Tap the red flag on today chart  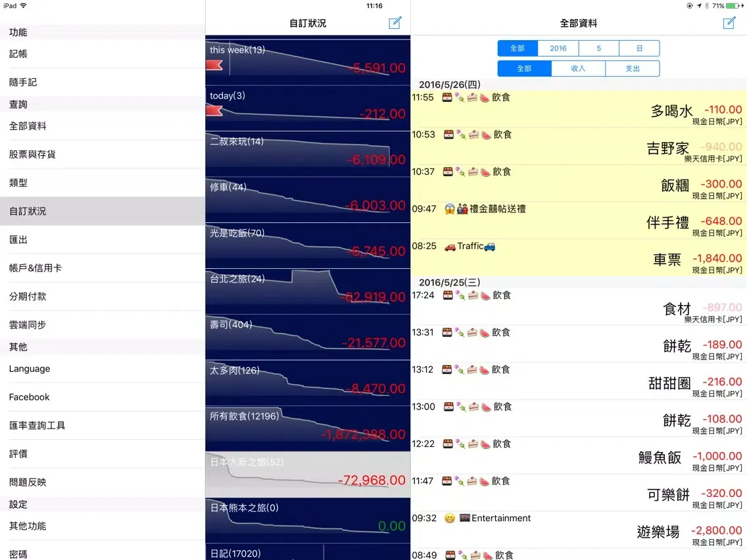pyautogui.click(x=215, y=111)
